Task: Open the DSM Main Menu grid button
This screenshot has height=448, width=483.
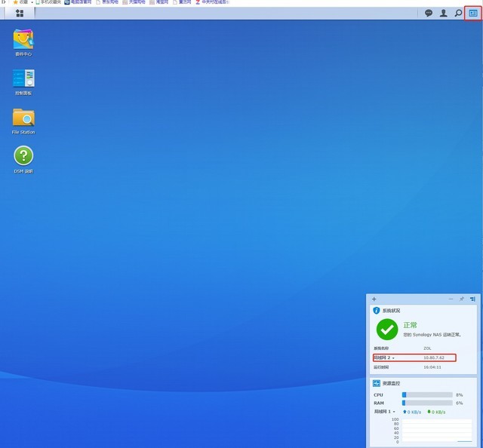Action: [20, 14]
